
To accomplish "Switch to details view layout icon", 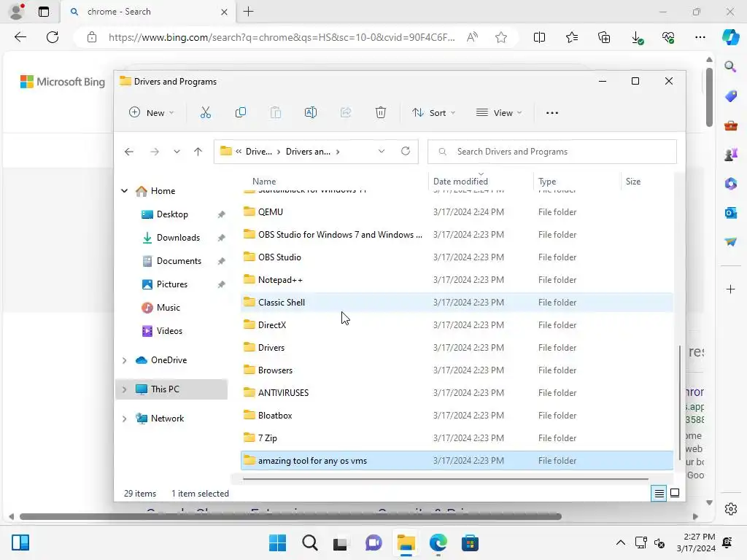I will (x=659, y=494).
